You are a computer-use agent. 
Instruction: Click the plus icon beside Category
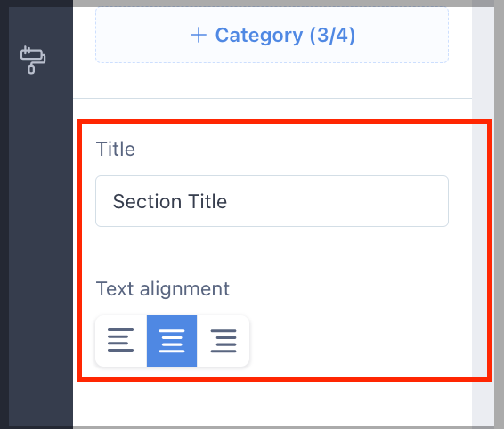[x=199, y=35]
